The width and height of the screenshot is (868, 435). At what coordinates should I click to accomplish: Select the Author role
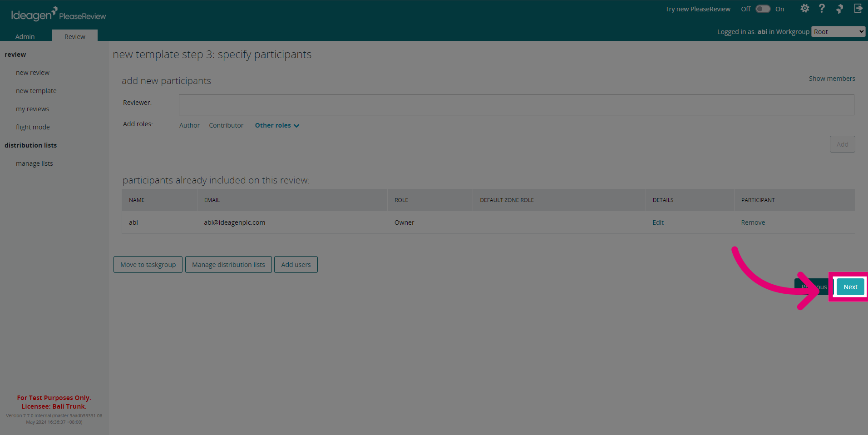click(189, 125)
